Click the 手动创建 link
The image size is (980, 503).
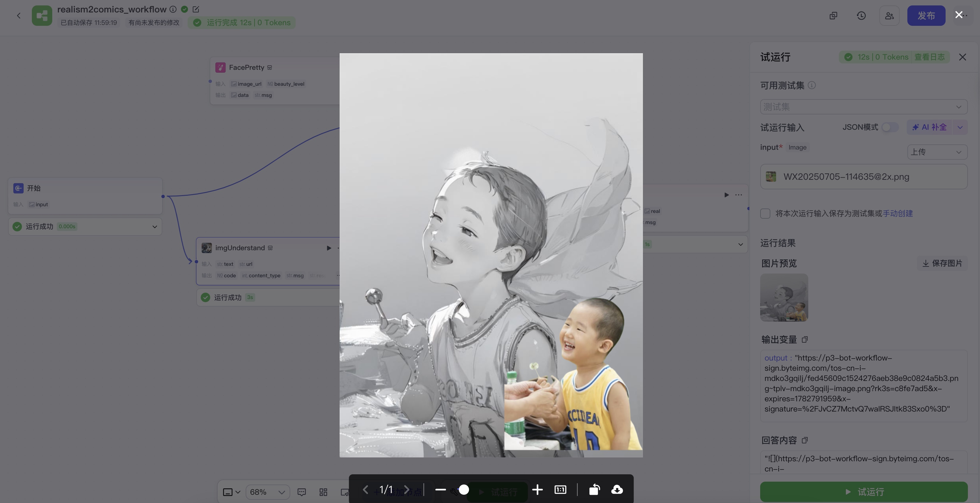point(897,214)
